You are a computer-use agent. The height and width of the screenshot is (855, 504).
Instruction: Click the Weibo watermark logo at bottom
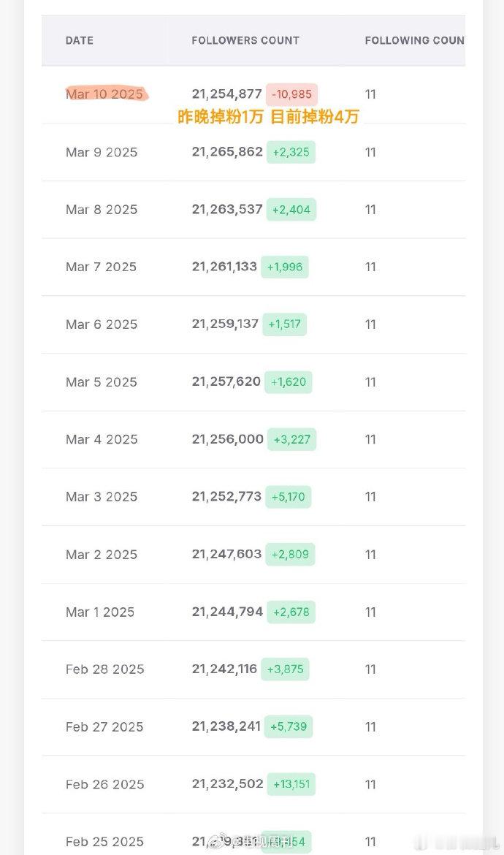221,842
